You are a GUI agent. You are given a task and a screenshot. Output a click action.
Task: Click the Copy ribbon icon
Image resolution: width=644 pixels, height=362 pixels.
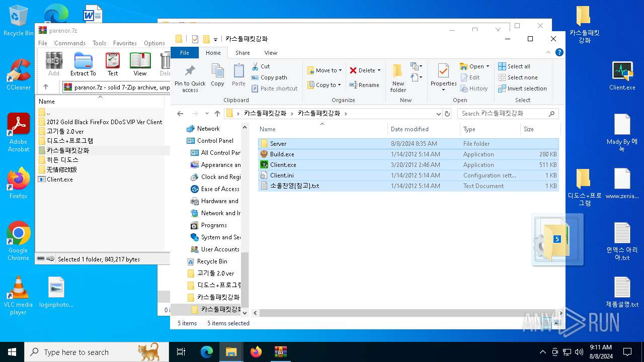click(217, 75)
